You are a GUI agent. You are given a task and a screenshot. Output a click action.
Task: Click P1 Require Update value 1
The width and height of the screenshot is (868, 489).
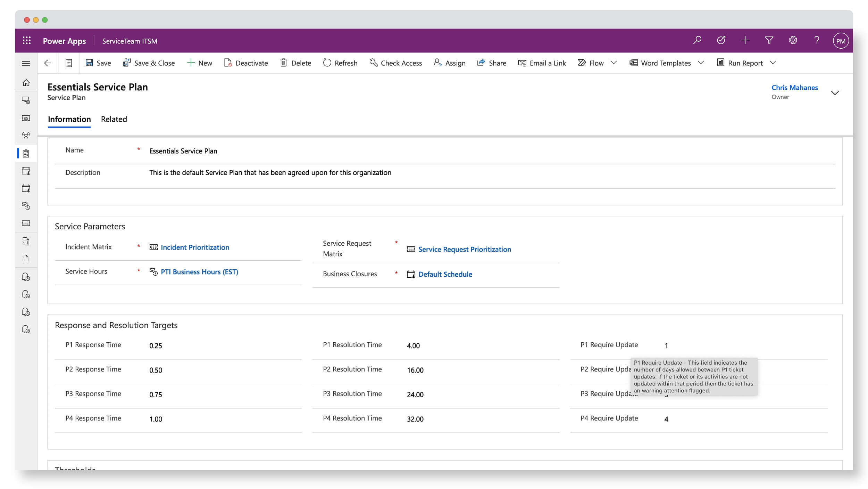(666, 346)
